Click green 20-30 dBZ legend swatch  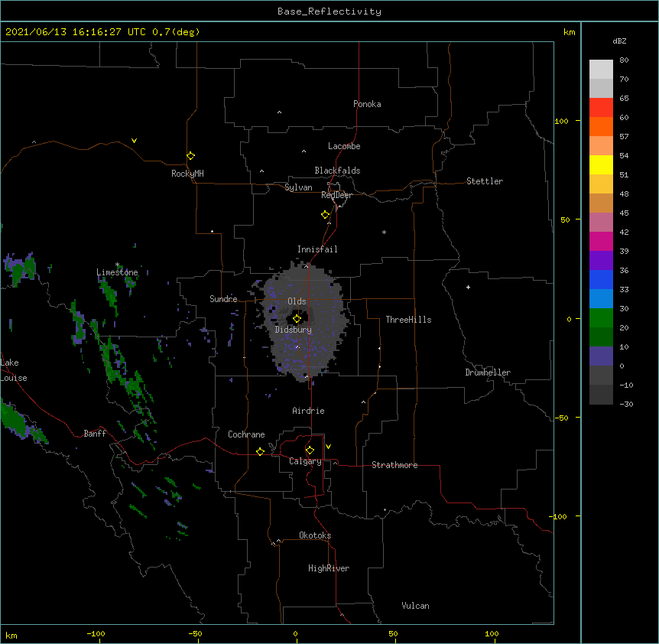tap(601, 318)
